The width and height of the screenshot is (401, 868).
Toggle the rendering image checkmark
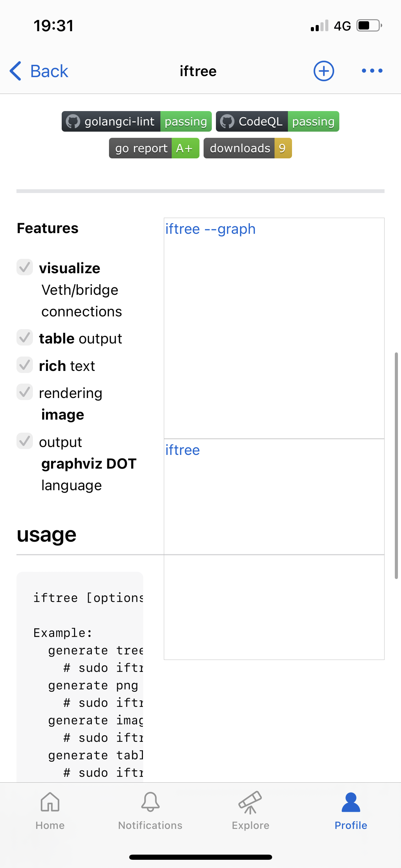pyautogui.click(x=24, y=392)
